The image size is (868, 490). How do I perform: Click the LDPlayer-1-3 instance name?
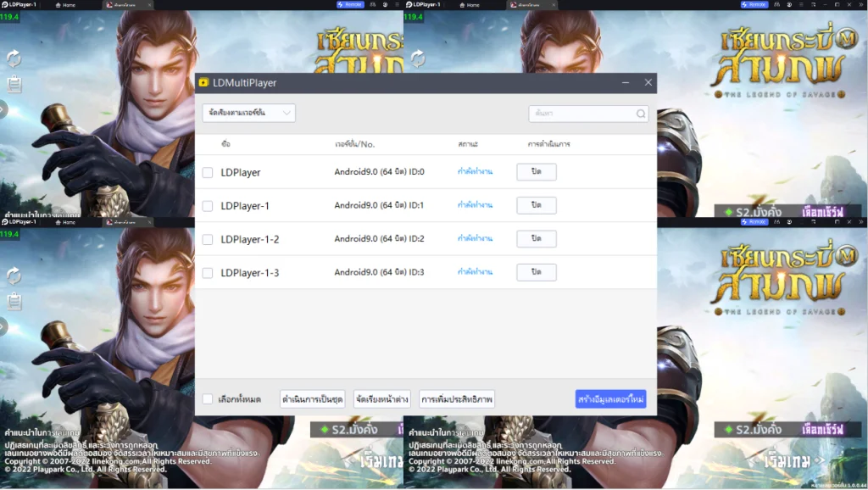[x=250, y=273]
